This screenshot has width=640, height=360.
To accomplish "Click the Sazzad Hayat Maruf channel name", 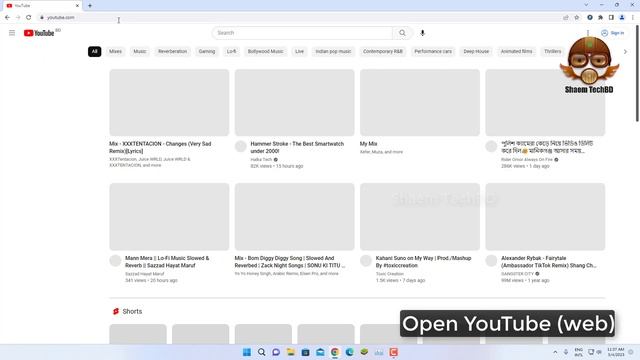I will coord(144,274).
